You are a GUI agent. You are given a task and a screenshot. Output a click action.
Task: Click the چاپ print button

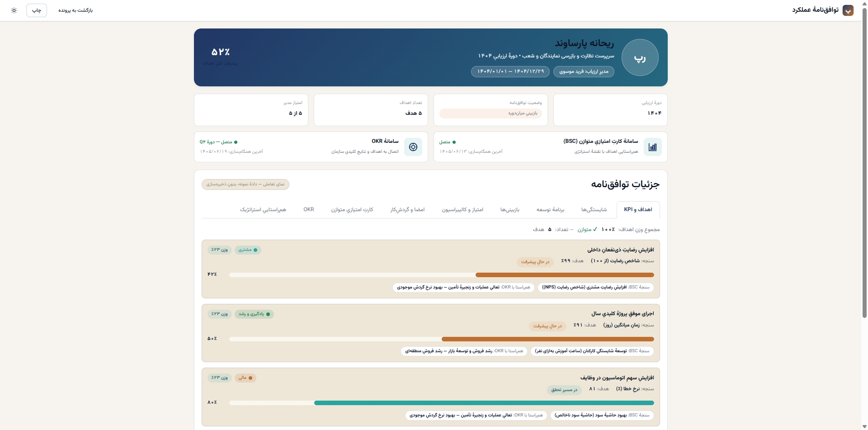point(37,10)
